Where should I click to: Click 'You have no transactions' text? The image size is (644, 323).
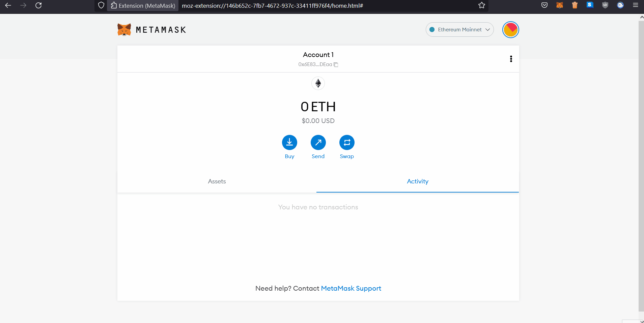point(318,207)
